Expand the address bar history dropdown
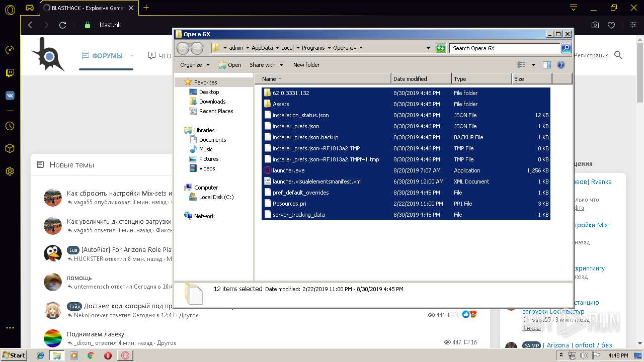Image resolution: width=644 pixels, height=362 pixels. point(428,48)
